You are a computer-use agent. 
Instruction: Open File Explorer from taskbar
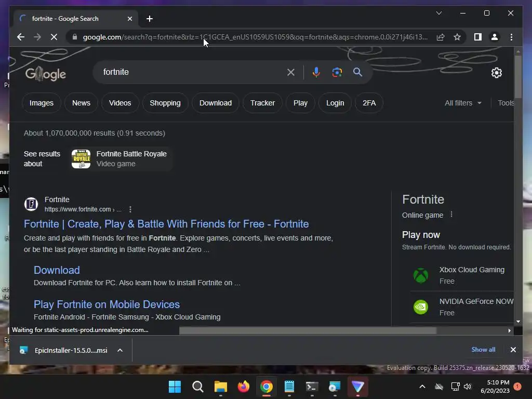pyautogui.click(x=220, y=387)
